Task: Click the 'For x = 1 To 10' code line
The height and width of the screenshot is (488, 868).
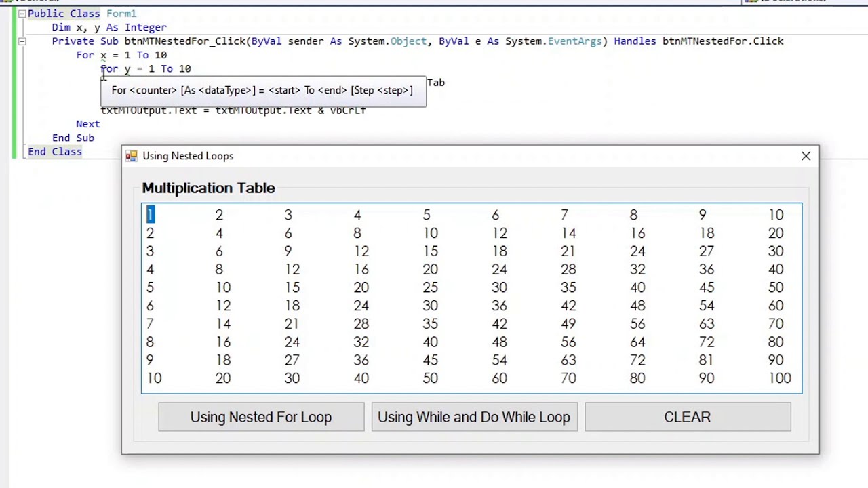Action: click(121, 55)
